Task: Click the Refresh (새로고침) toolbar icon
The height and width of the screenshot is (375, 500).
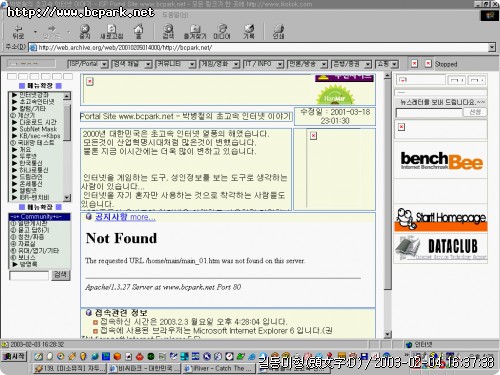Action: (x=112, y=31)
